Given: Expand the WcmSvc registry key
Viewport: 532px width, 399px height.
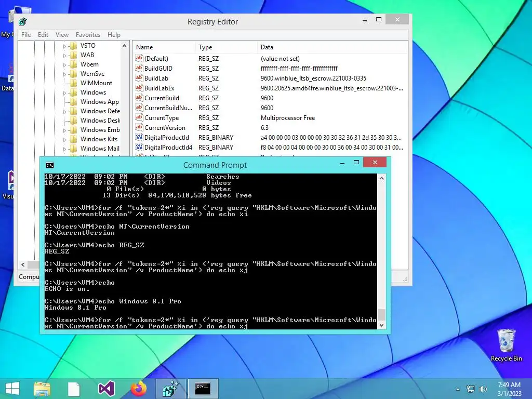Looking at the screenshot, I should 64,74.
